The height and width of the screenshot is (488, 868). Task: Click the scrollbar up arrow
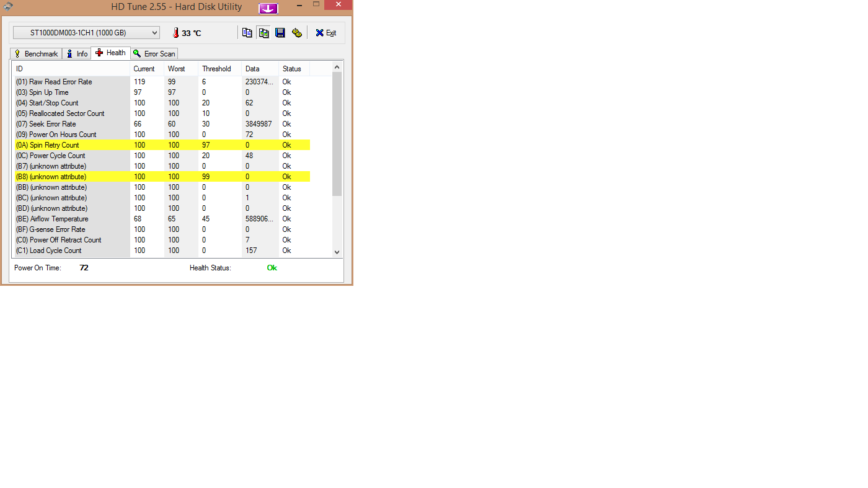[x=337, y=67]
